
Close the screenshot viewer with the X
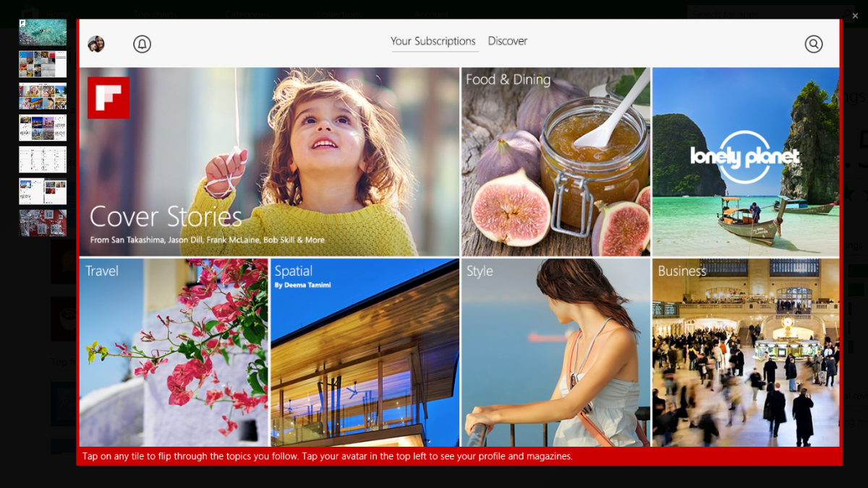pyautogui.click(x=855, y=15)
